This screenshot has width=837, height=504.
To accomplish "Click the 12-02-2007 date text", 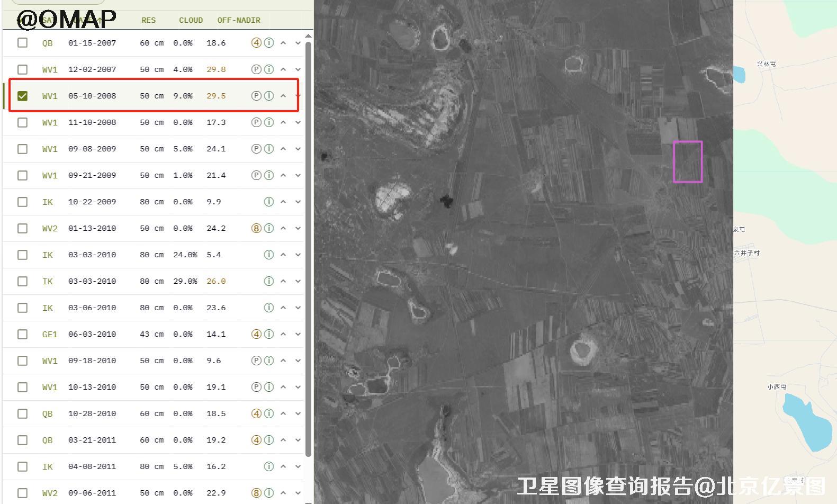I will pos(92,69).
